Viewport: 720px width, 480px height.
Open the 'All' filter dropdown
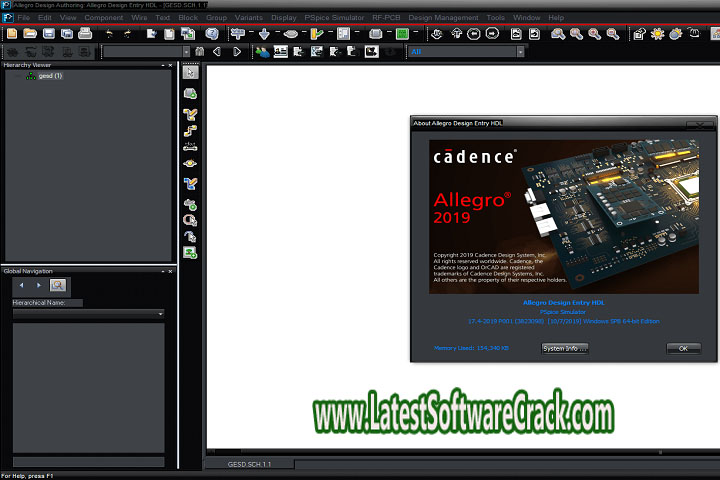[520, 52]
